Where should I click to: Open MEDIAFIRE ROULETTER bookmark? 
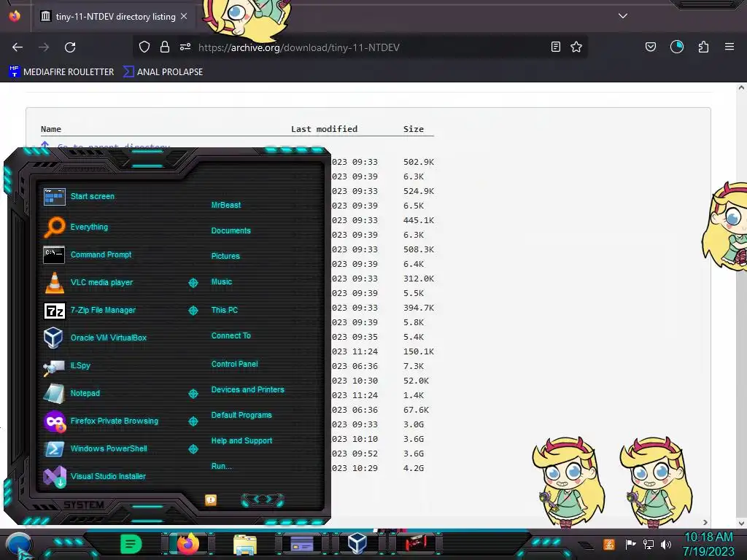point(61,72)
